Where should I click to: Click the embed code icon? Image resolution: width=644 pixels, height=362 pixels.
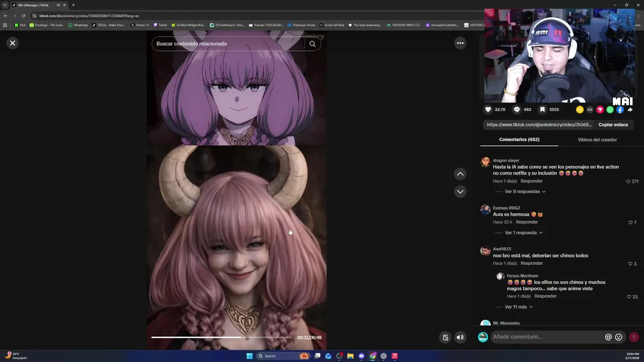point(590,110)
